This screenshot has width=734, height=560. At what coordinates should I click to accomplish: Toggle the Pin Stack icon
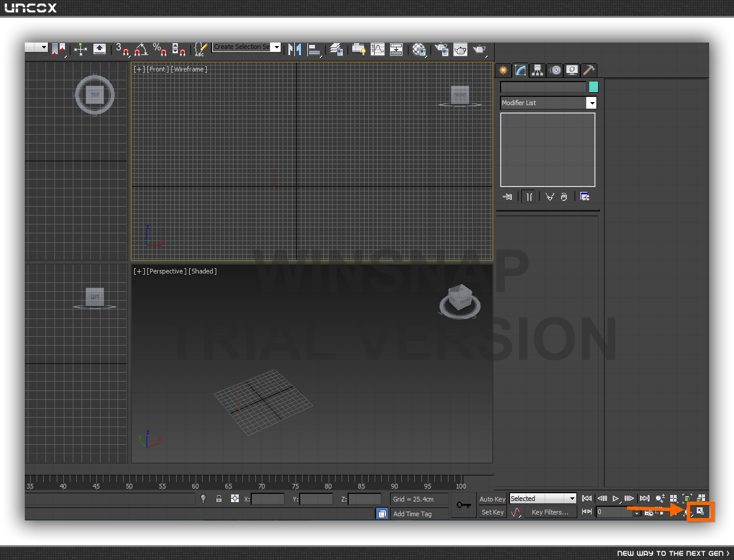coord(507,197)
